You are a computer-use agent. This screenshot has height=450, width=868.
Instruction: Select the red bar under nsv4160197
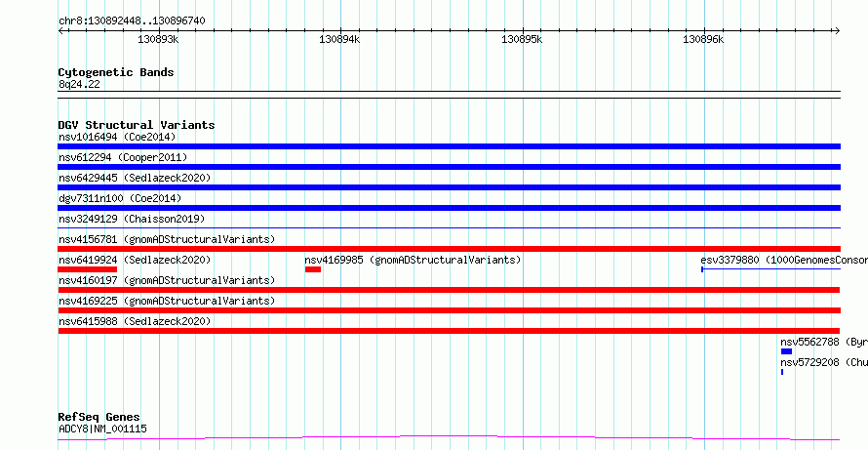(x=449, y=290)
